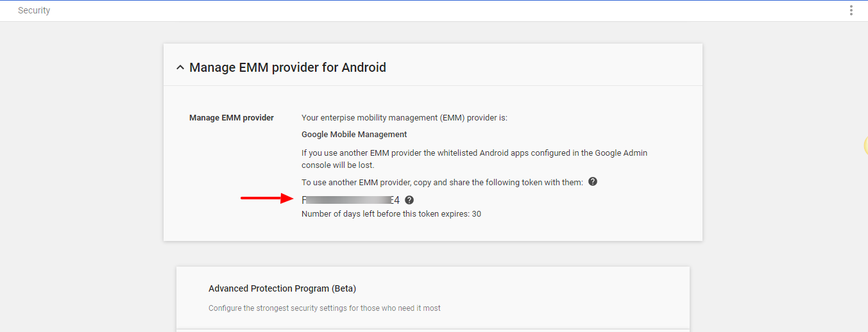Click 'Google Mobile Management' provider name
Viewport: 868px width, 332px height.
click(354, 135)
